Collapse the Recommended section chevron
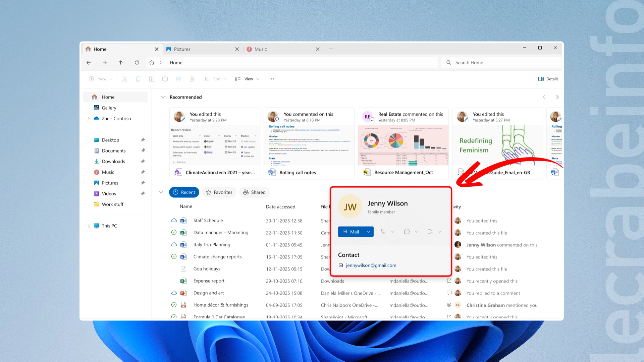644x362 pixels. coord(163,97)
